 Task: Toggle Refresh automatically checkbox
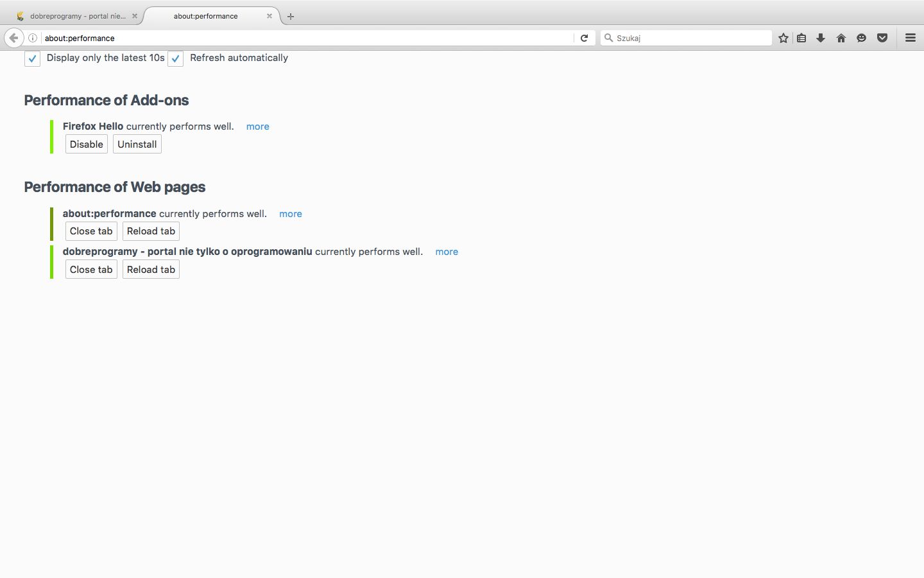(x=175, y=58)
